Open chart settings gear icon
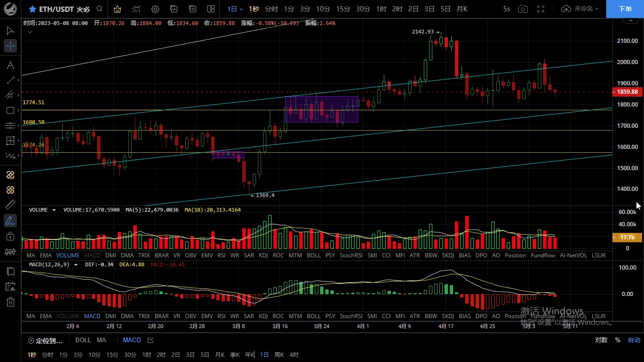644x362 pixels. (155, 9)
